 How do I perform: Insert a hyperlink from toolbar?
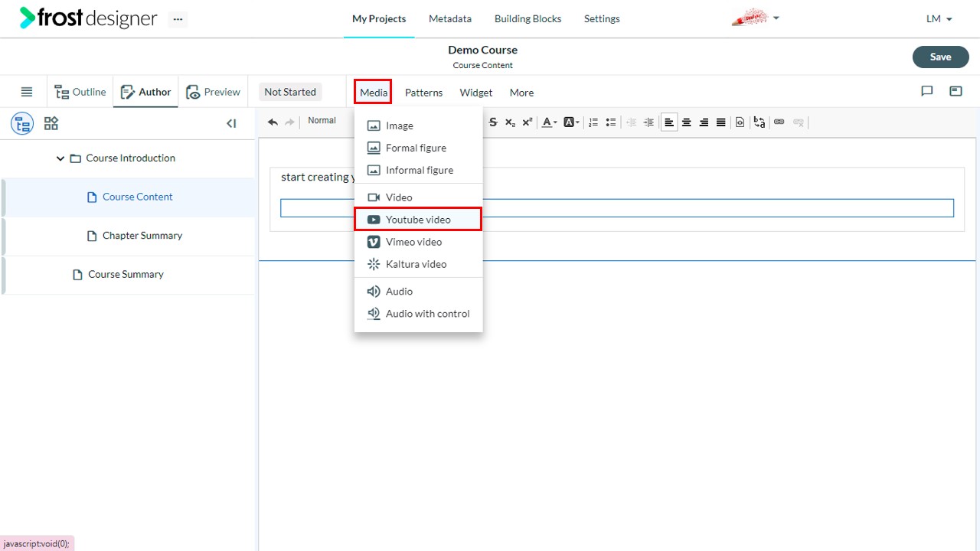779,122
